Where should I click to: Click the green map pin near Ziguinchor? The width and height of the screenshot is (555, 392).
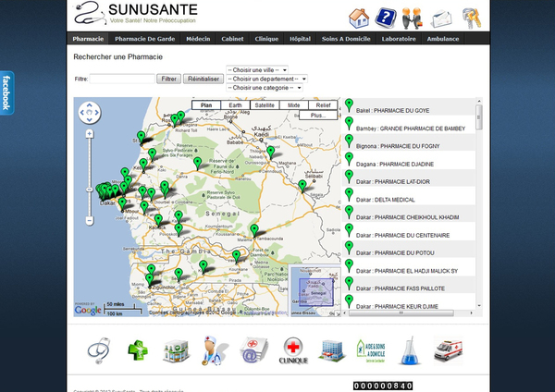[x=149, y=279]
